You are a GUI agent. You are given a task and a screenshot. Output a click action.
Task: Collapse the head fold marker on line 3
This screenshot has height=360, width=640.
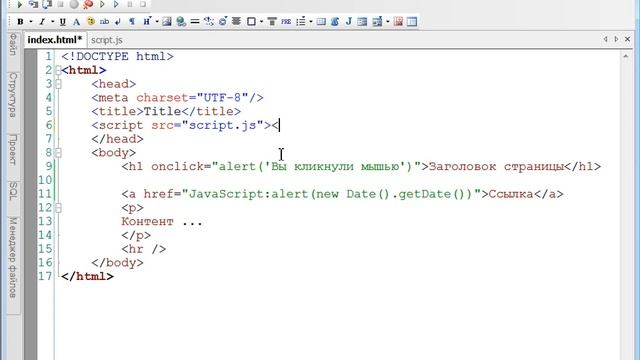point(58,84)
